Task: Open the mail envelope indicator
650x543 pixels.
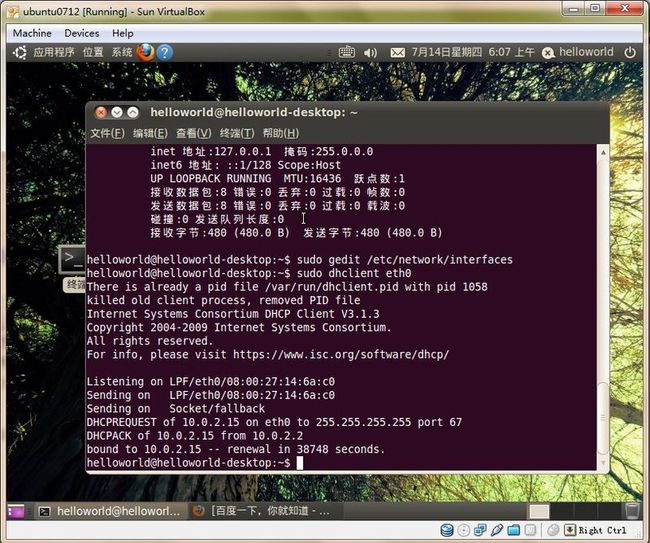Action: pos(398,53)
